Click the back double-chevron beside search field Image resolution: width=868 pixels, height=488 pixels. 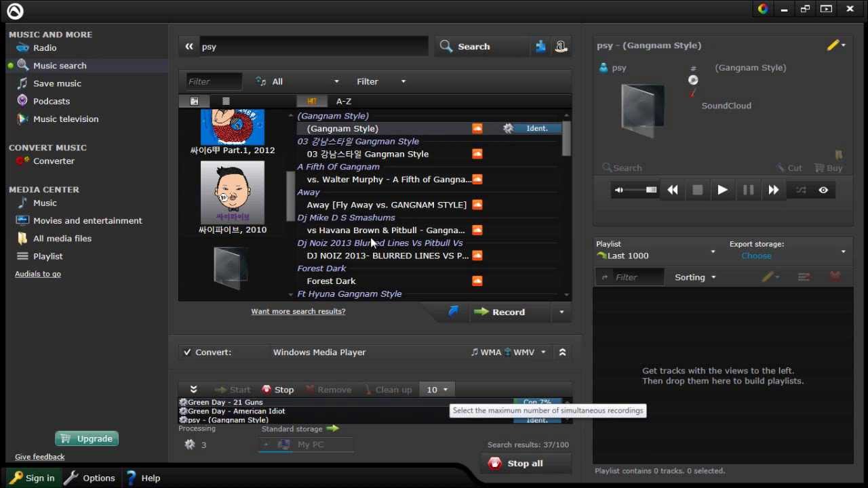pos(189,46)
